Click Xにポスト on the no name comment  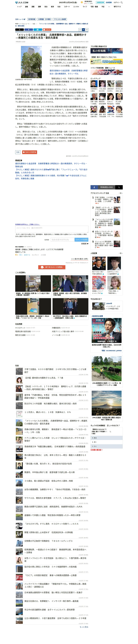click(35, 255)
